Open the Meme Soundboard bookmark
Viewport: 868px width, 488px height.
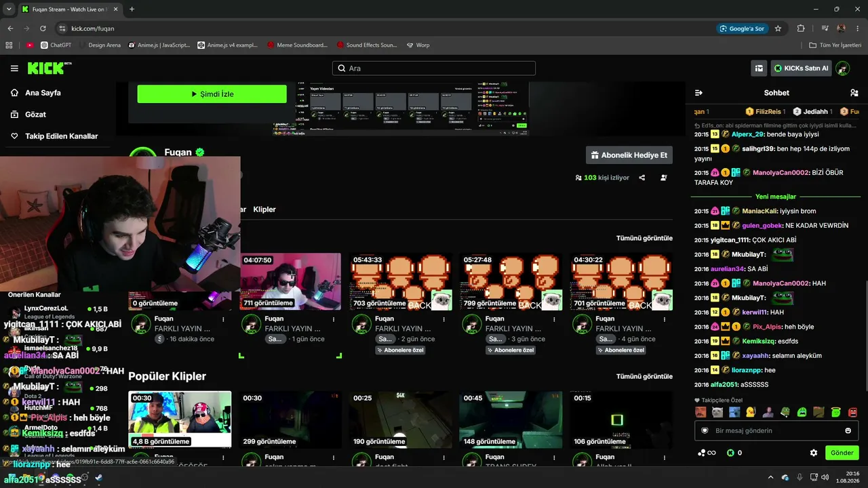(297, 45)
